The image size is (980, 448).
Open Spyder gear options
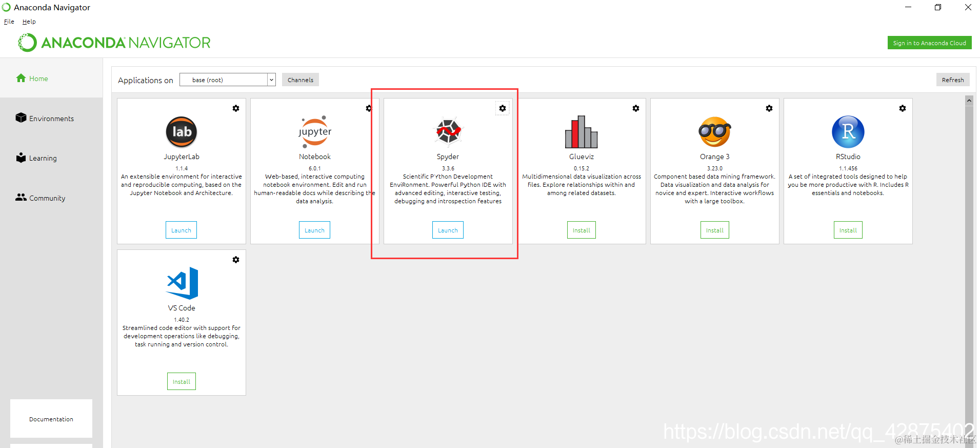coord(503,108)
